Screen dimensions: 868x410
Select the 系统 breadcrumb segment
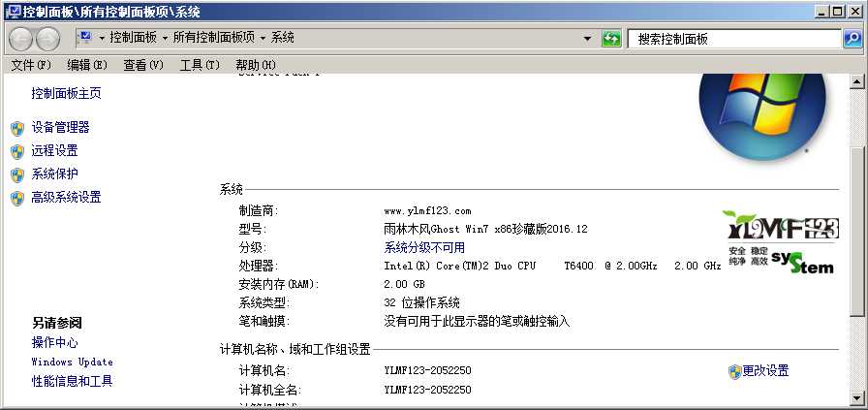coord(282,38)
